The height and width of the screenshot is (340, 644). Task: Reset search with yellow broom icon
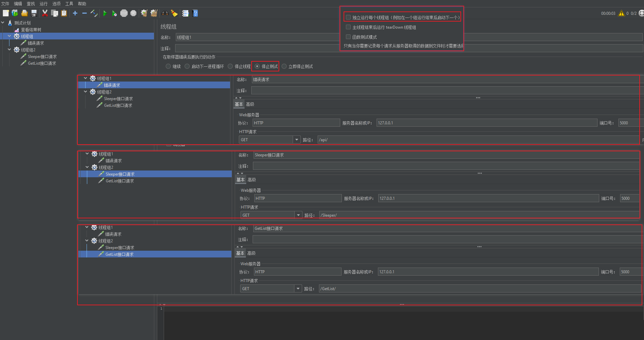click(174, 13)
